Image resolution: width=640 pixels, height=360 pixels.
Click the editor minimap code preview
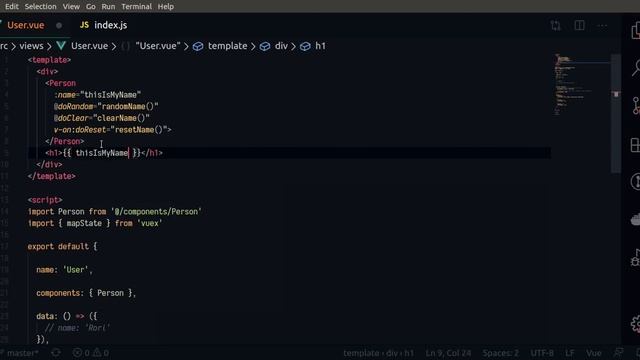click(x=582, y=84)
